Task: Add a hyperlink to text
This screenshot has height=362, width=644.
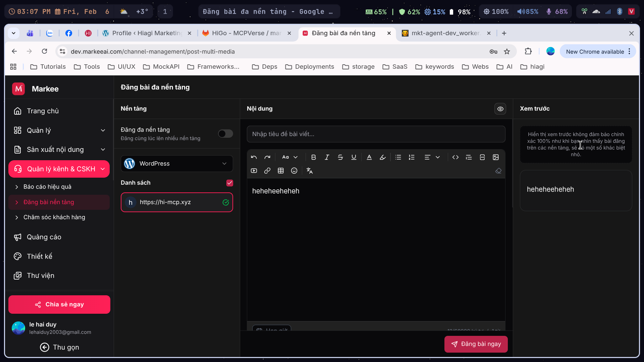Action: point(267,171)
